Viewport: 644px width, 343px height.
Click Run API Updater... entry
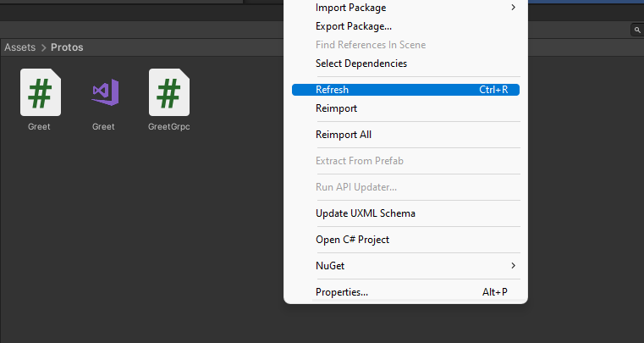tap(355, 187)
